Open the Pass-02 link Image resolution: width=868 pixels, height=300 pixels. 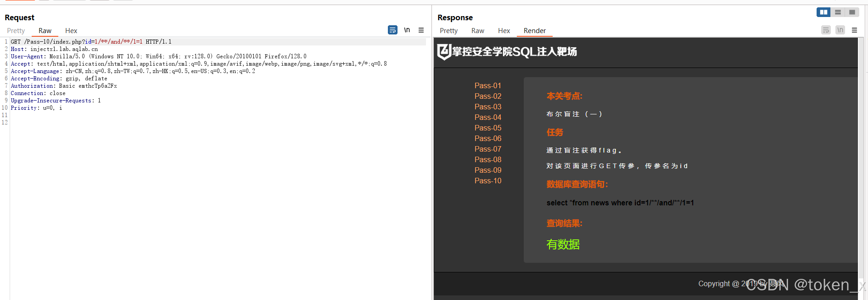pyautogui.click(x=488, y=96)
